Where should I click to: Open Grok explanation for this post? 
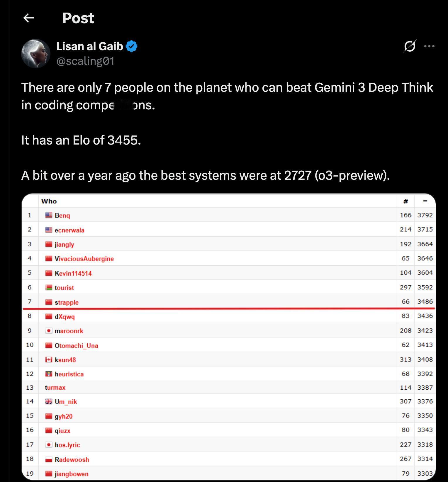409,46
